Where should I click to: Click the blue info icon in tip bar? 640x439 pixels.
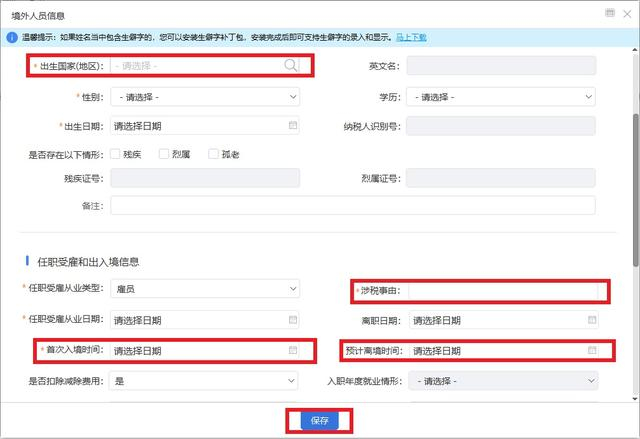(12, 38)
